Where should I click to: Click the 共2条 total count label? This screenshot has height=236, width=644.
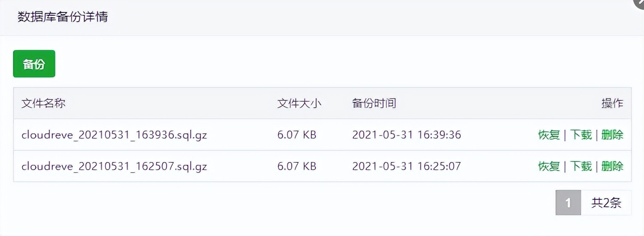click(x=606, y=203)
